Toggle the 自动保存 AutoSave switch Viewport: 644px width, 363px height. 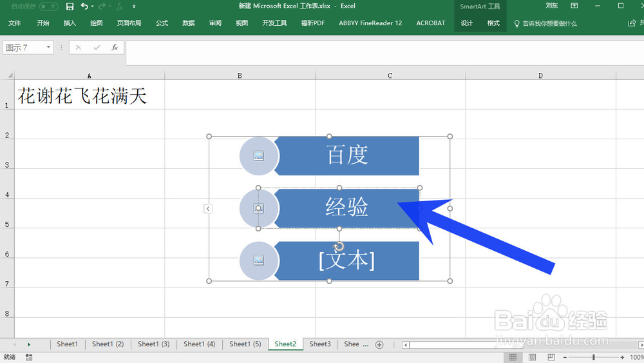click(x=48, y=6)
